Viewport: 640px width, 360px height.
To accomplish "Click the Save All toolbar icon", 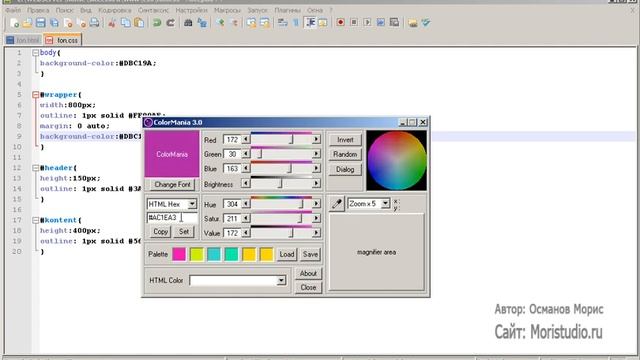I will pyautogui.click(x=54, y=23).
